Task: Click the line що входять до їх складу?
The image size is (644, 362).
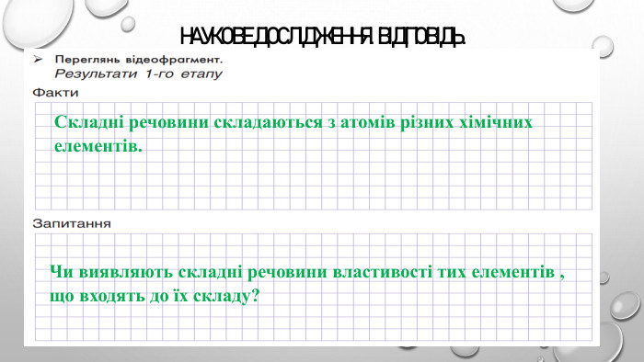Action: click(x=155, y=296)
